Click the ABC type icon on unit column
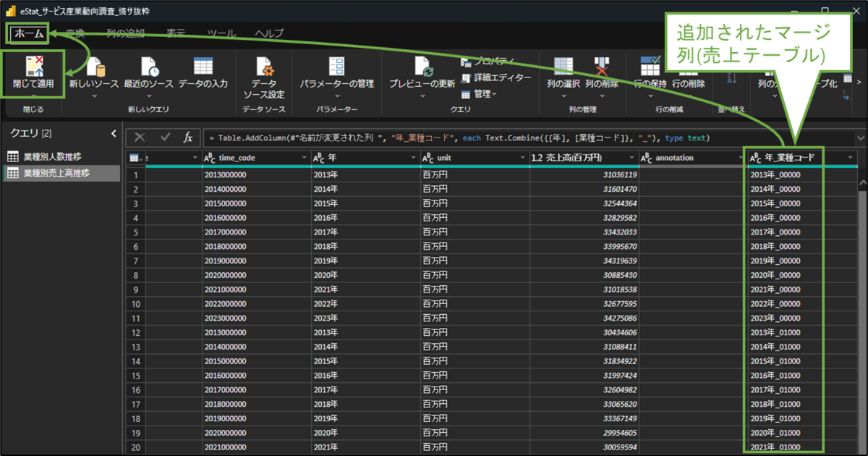The width and height of the screenshot is (868, 456). coord(428,157)
